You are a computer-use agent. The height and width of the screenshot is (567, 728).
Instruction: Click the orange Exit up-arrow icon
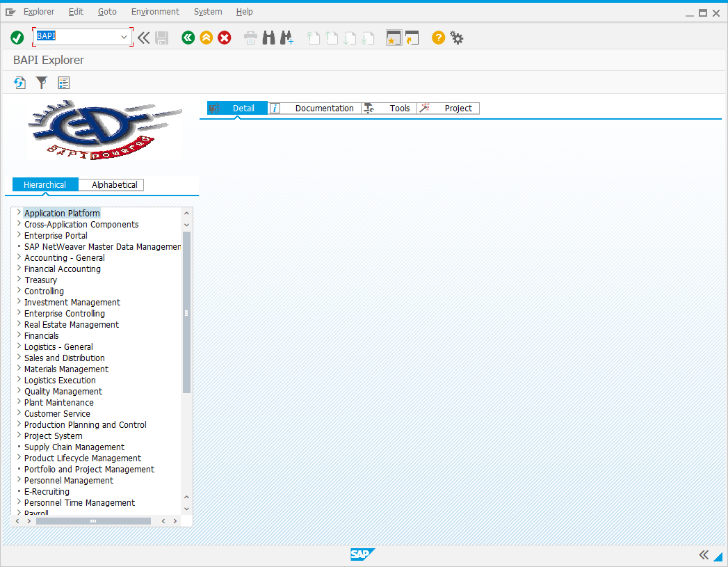[206, 38]
